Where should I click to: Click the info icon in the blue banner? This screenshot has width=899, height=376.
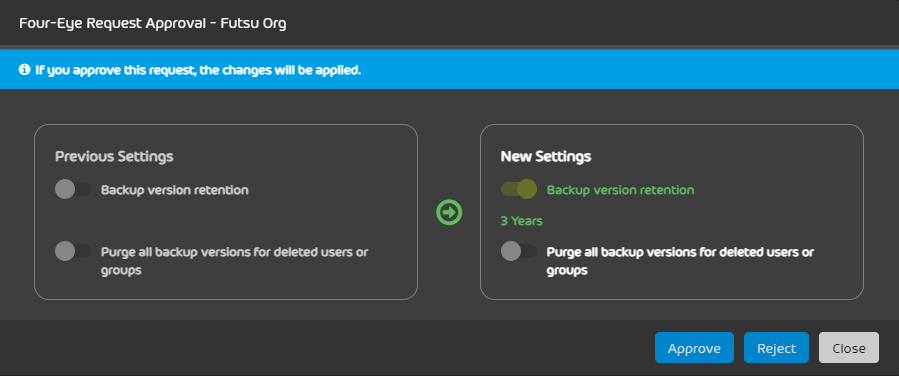[24, 70]
